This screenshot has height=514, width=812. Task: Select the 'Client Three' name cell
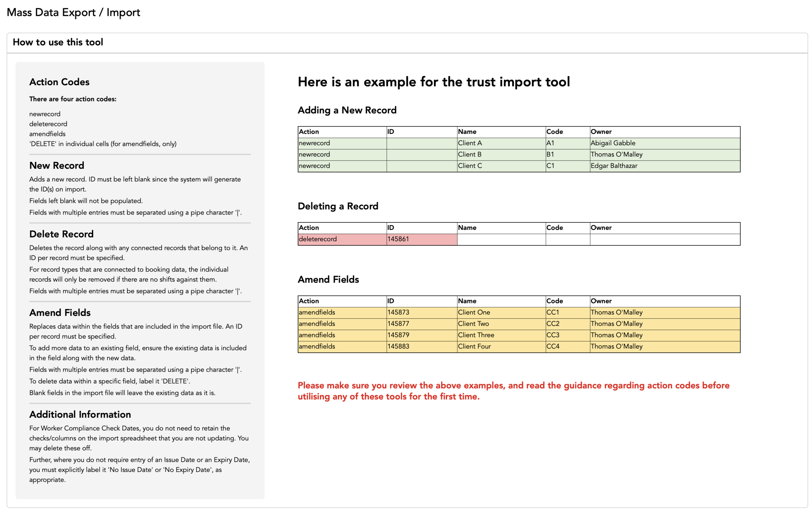[476, 335]
